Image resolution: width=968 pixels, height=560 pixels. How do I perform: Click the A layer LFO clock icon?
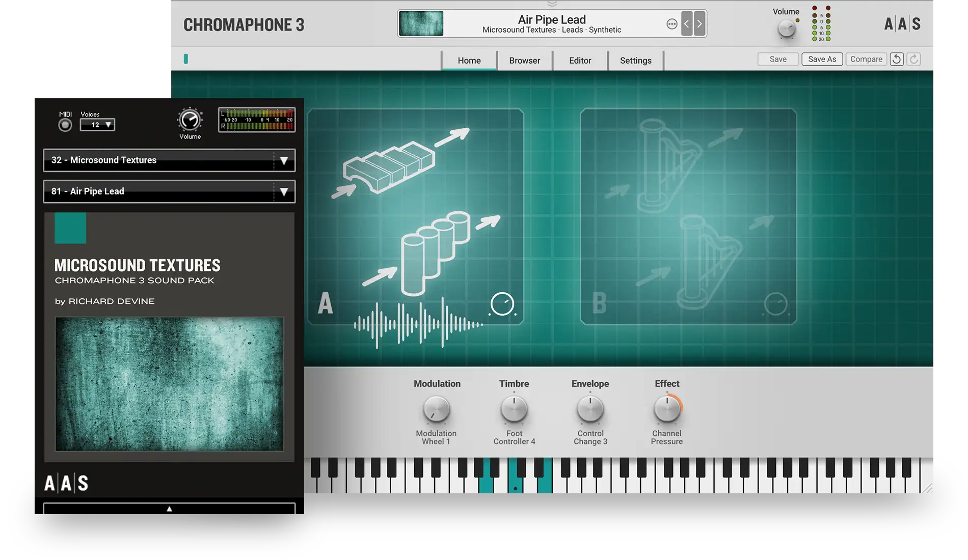click(502, 302)
